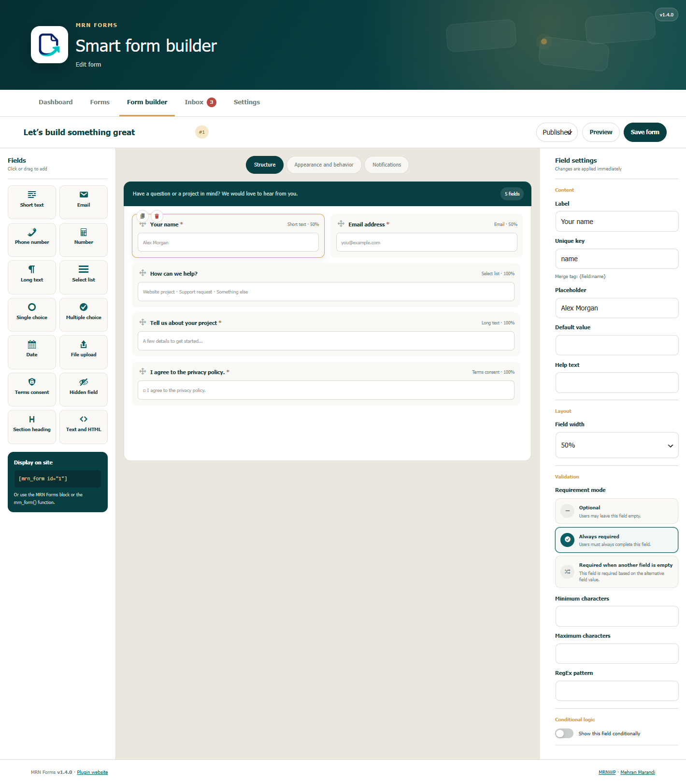
Task: Open the Published status dropdown
Action: [x=557, y=132]
